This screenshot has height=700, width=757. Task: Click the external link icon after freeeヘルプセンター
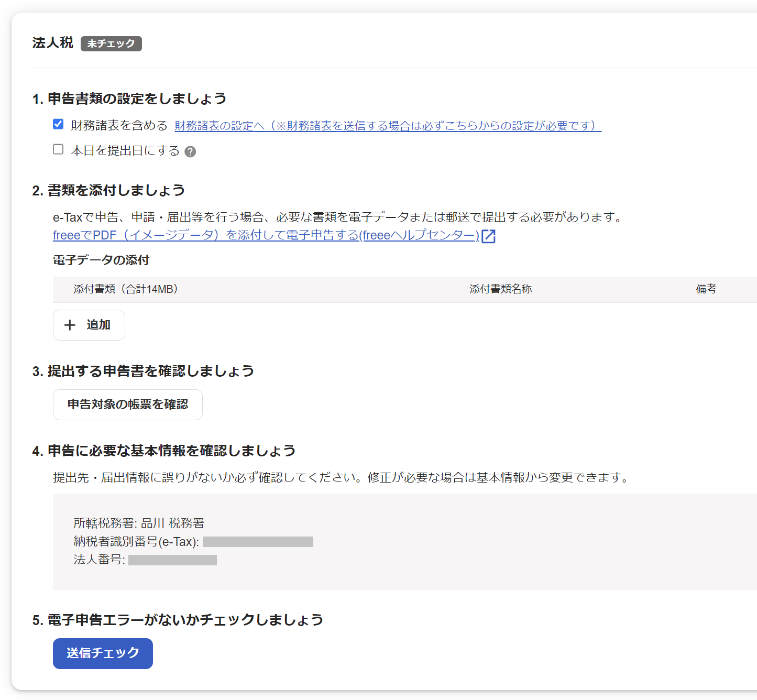pyautogui.click(x=488, y=236)
